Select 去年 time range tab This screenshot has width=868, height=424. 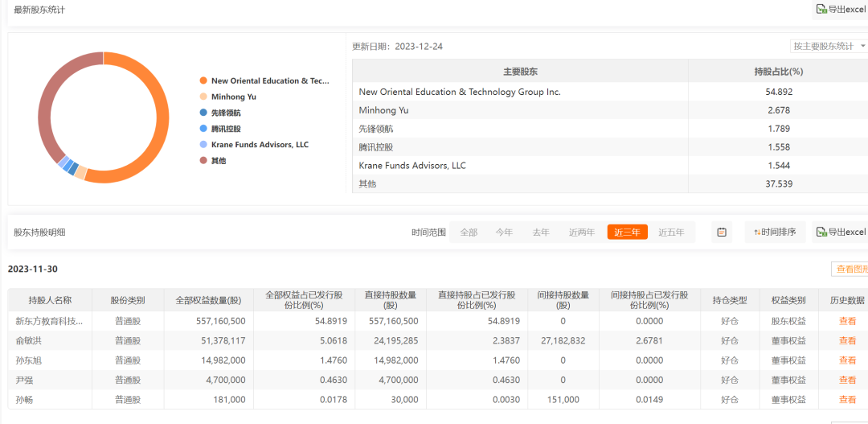click(x=540, y=233)
